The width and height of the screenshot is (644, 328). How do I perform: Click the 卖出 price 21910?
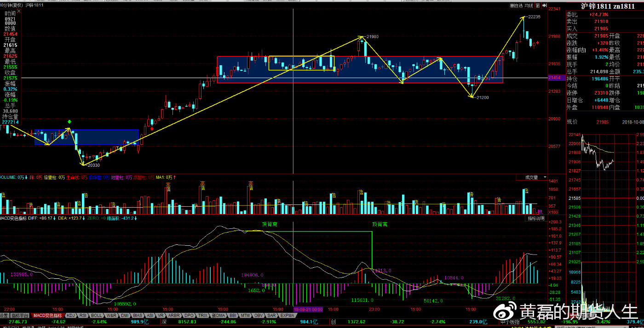[x=601, y=22]
